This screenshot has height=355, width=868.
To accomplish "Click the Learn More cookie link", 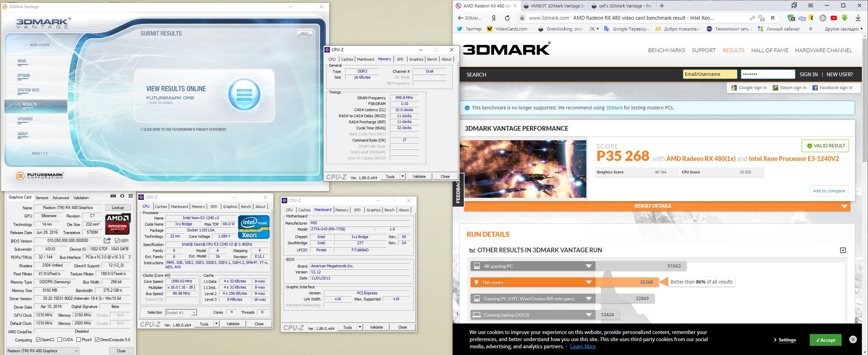I will coord(583,346).
